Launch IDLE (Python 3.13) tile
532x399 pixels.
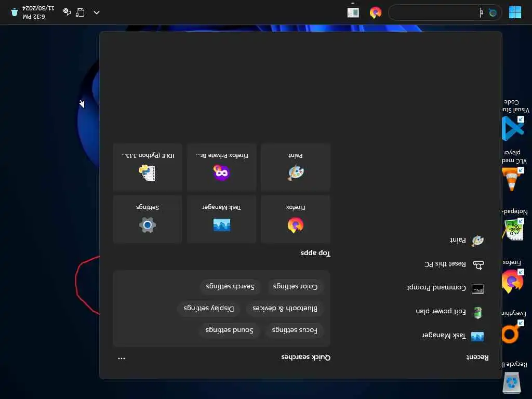click(148, 167)
